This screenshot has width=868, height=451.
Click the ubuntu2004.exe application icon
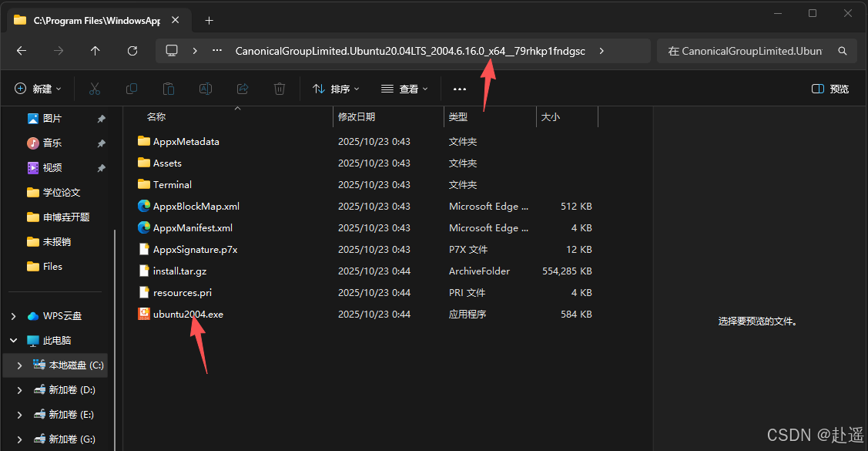[x=144, y=314]
